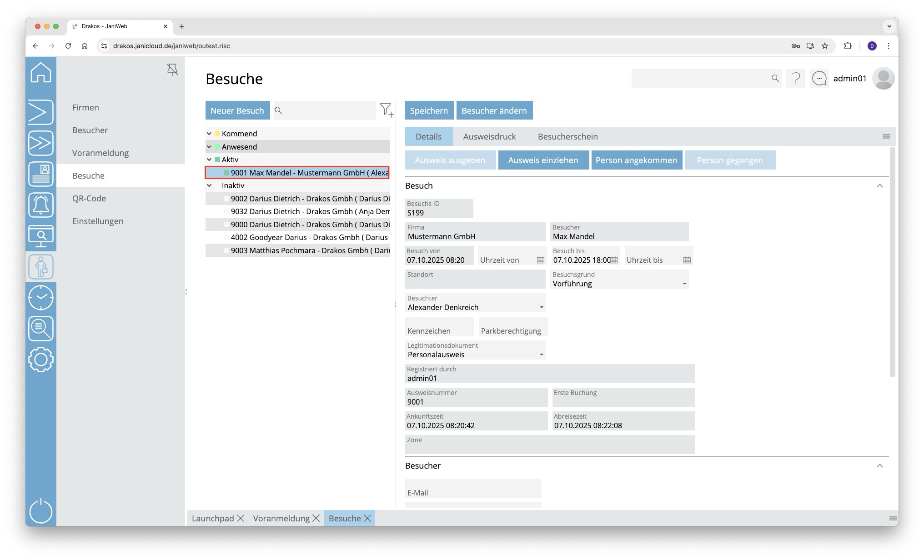Viewport: 924px width, 560px height.
Task: Collapse the Besuch section chevron
Action: pyautogui.click(x=879, y=186)
